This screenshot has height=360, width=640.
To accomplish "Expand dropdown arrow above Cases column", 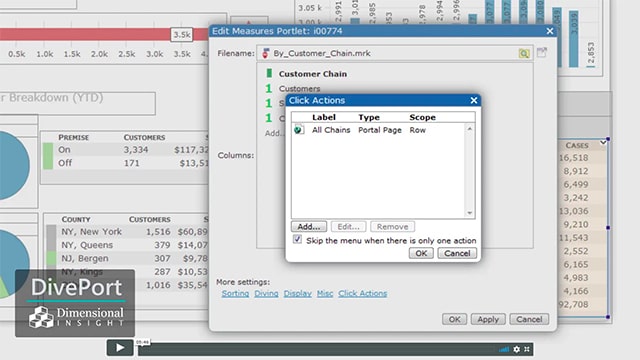I will point(603,142).
